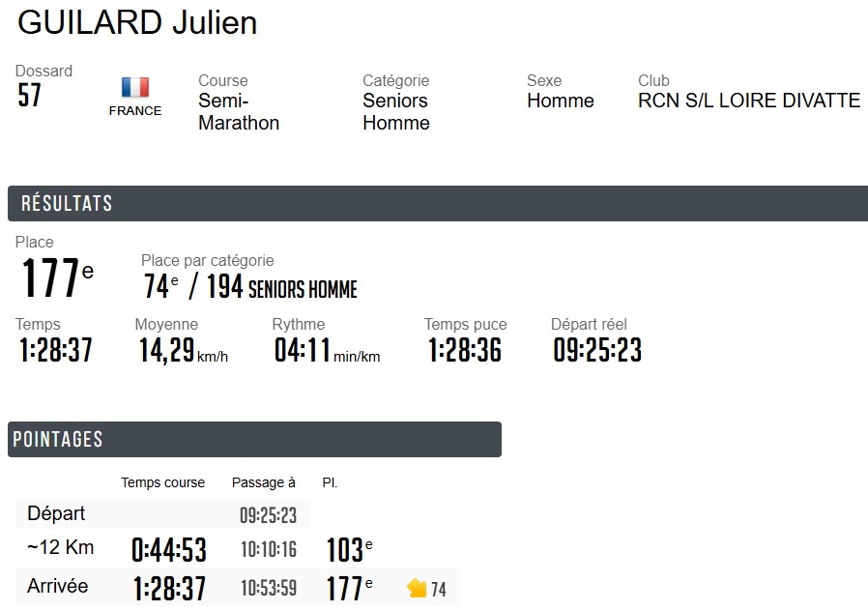
Task: Click the average speed 14,29 km/h
Action: 183,350
